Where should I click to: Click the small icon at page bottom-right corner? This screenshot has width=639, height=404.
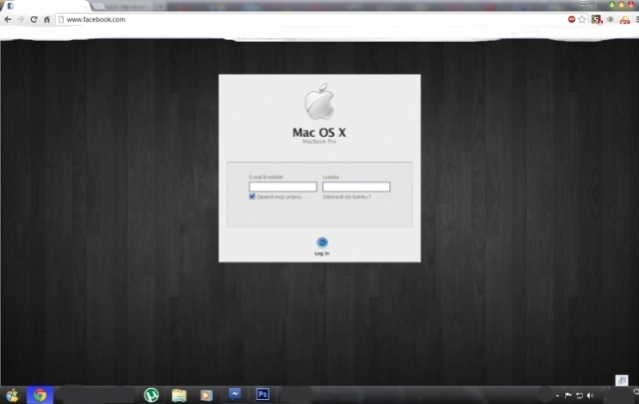(x=621, y=380)
